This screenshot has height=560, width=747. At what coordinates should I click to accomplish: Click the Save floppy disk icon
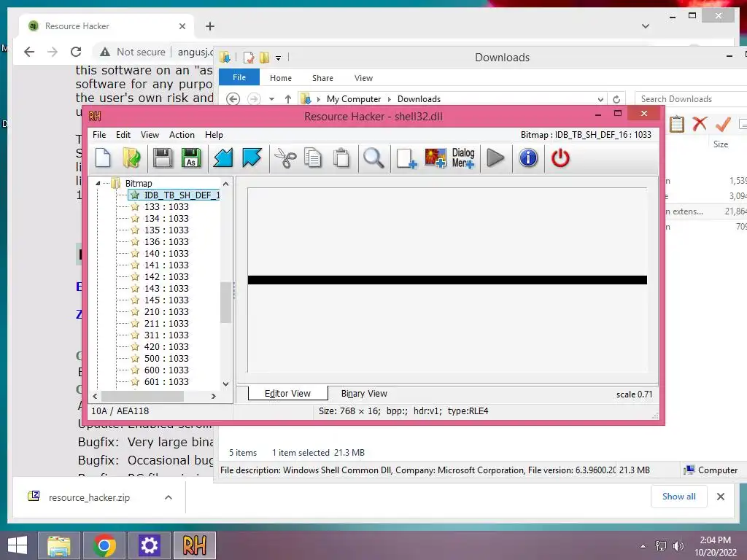pyautogui.click(x=163, y=157)
